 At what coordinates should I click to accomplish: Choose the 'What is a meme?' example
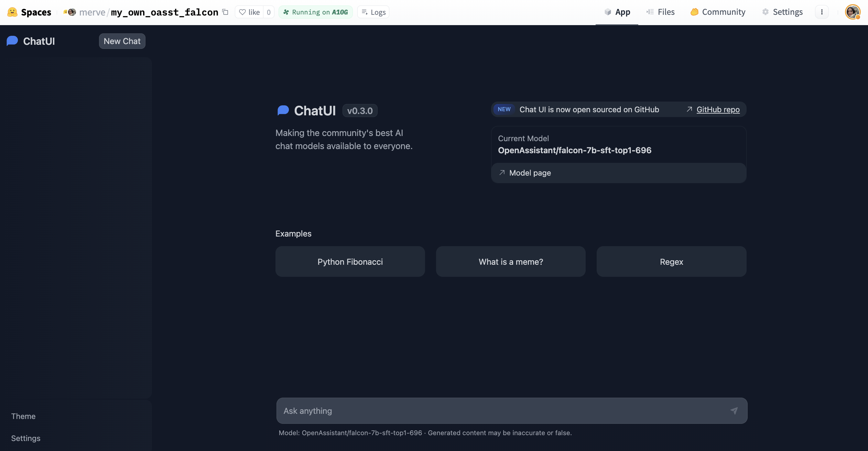pos(511,262)
